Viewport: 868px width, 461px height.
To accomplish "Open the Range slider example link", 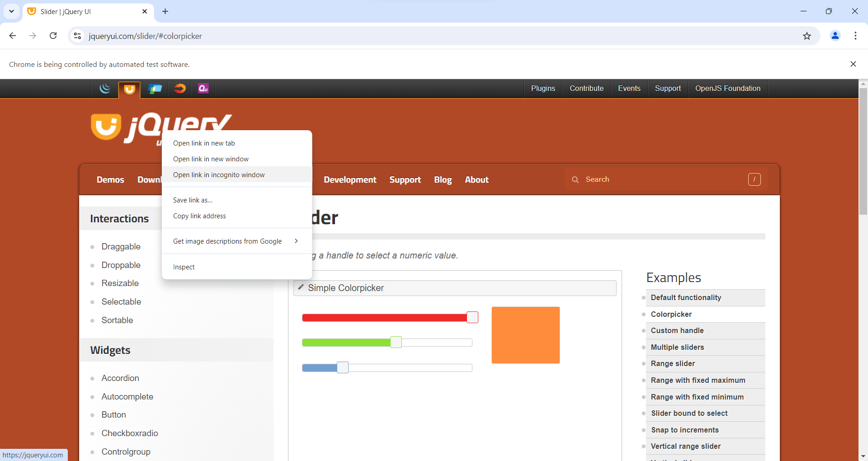I will pos(673,364).
